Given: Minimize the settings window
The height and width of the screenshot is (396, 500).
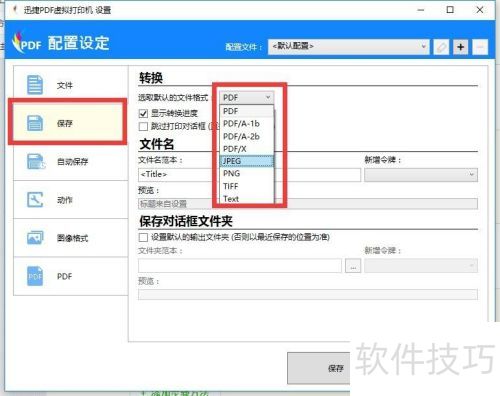Looking at the screenshot, I should 421,10.
